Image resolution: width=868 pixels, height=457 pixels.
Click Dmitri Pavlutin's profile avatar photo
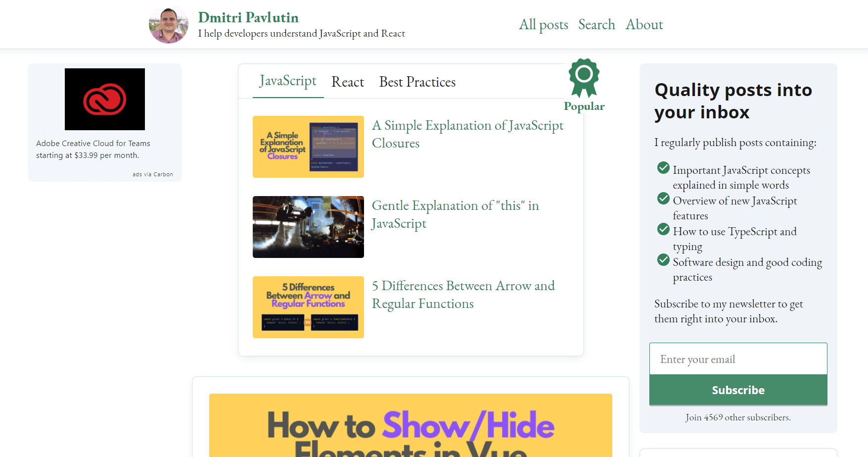coord(169,25)
